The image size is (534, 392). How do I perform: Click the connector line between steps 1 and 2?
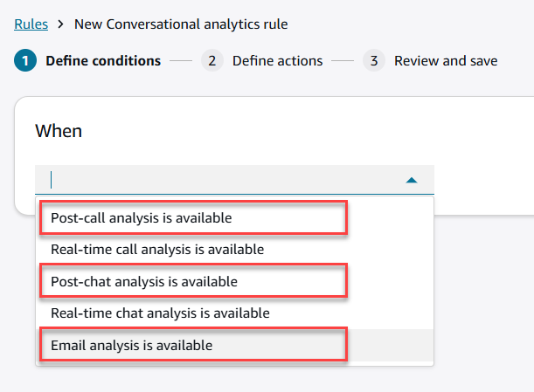point(180,61)
